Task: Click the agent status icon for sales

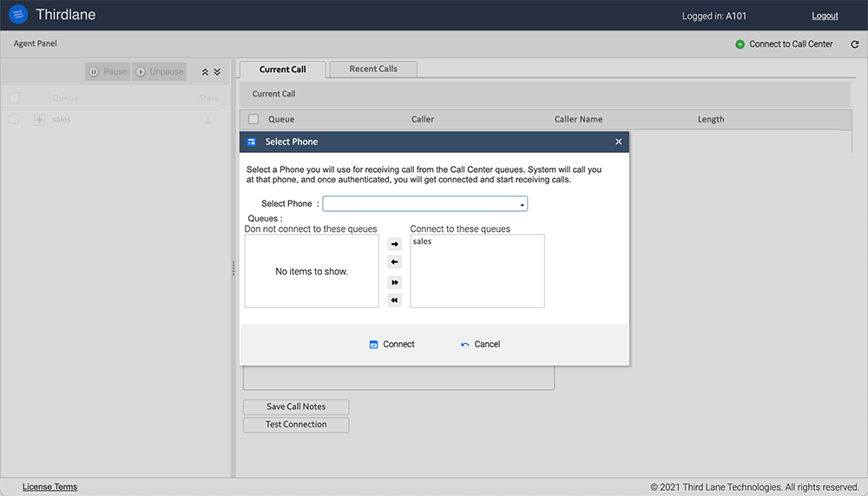Action: point(208,120)
